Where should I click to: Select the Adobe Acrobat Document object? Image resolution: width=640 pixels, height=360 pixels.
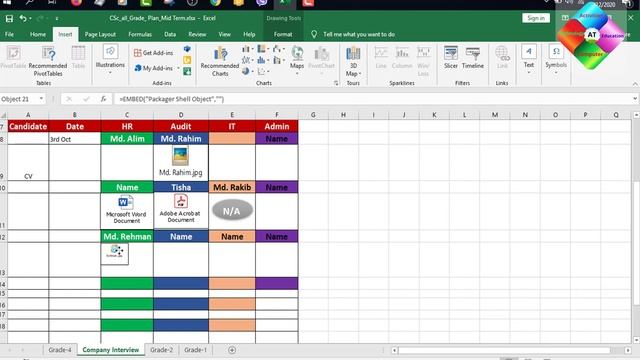point(181,209)
